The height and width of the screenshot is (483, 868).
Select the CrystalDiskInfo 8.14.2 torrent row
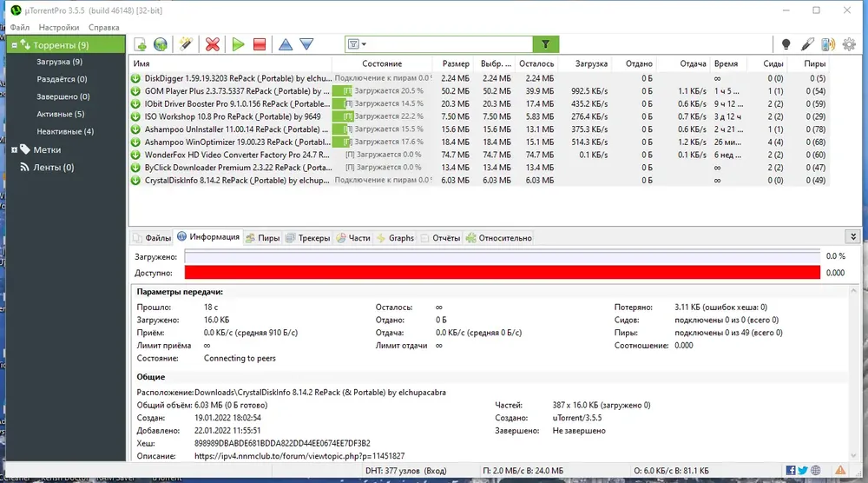pyautogui.click(x=479, y=181)
